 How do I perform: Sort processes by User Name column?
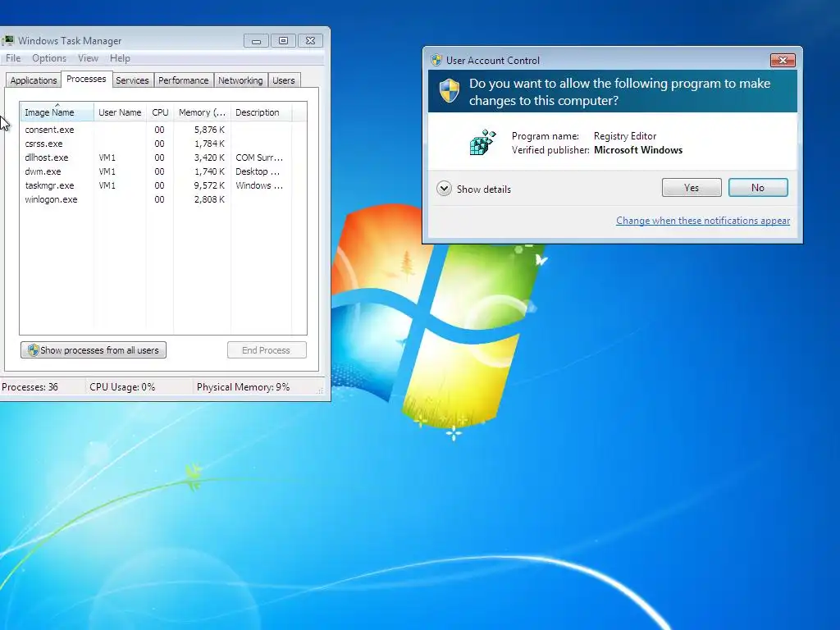click(x=120, y=112)
